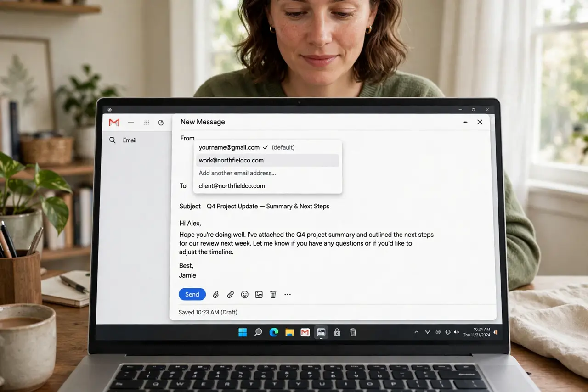This screenshot has height=392, width=588.
Task: Click the Email label in the sidebar
Action: 130,140
